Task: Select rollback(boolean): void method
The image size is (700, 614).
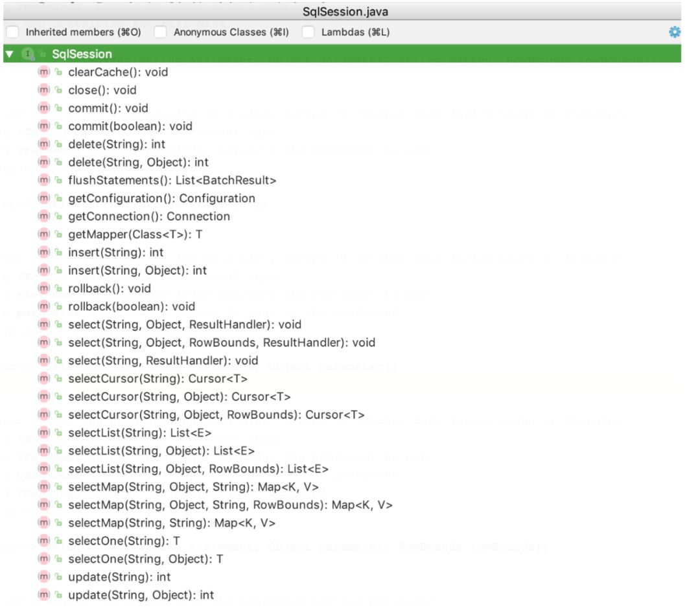Action: pos(132,306)
